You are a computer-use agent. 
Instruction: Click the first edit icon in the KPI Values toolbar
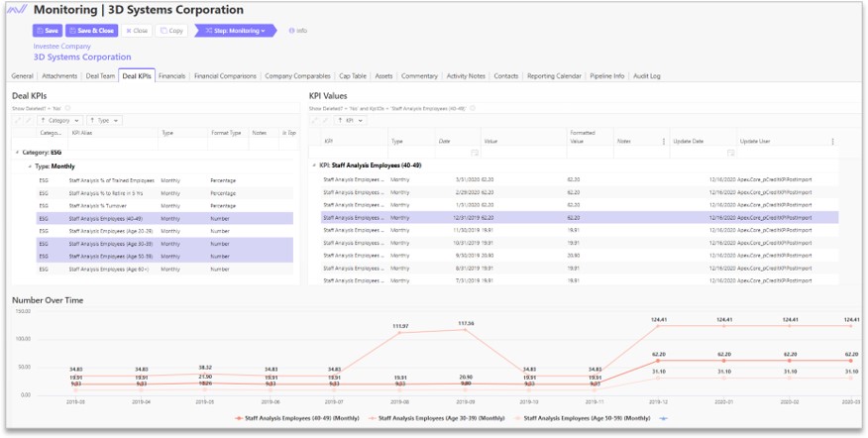[315, 120]
